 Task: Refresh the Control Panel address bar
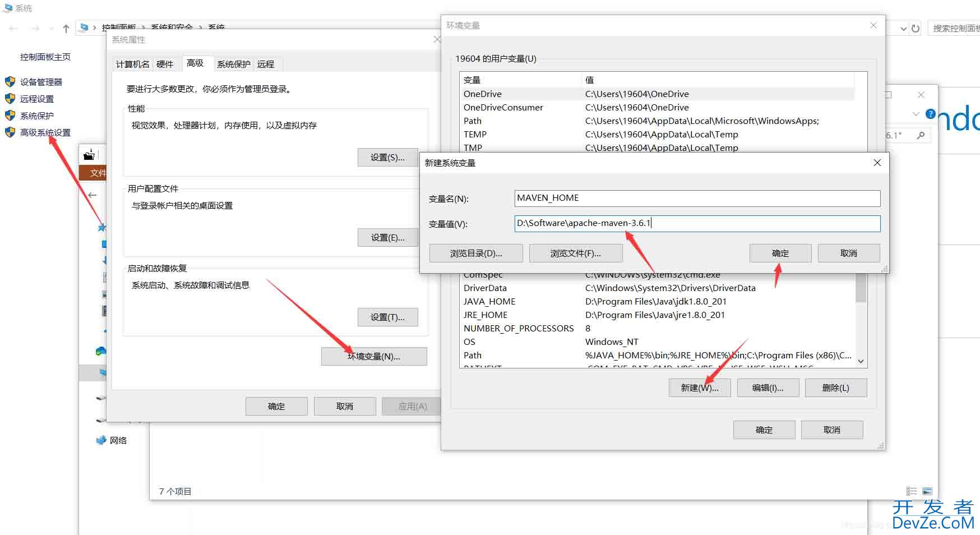916,28
